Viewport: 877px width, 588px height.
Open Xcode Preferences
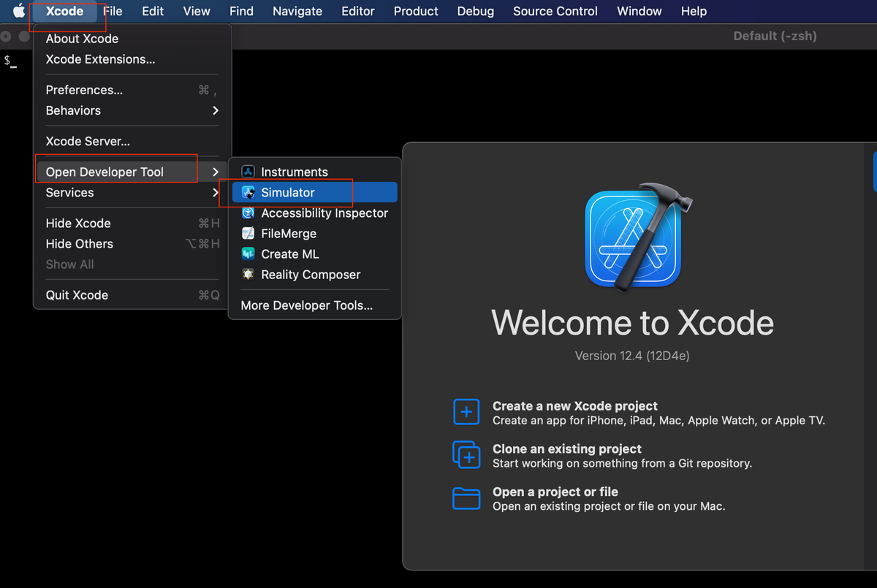tap(83, 89)
